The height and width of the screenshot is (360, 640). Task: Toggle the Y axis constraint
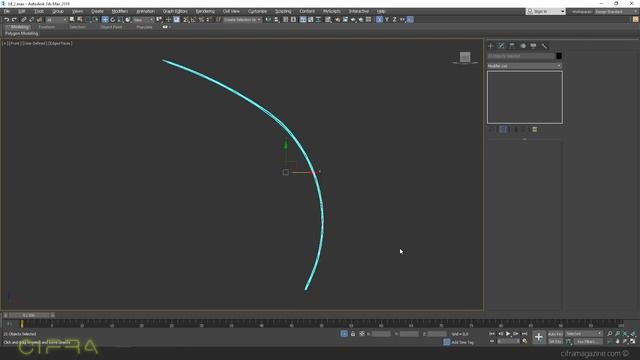pyautogui.click(x=387, y=20)
